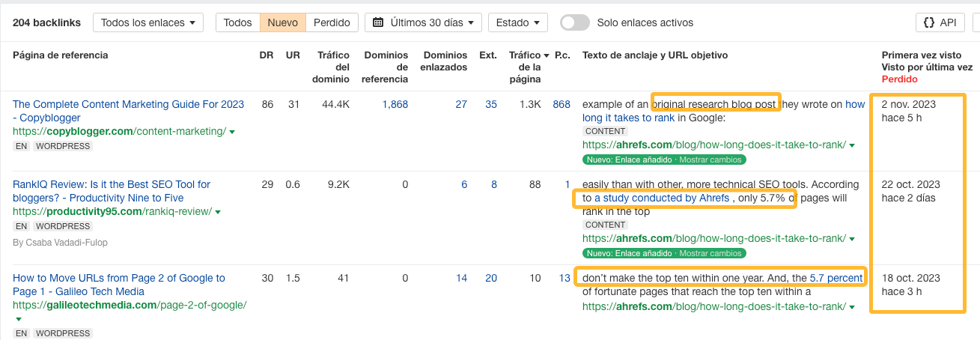Open copyblogger.com/content-marketing/ URL
This screenshot has height=340, width=980.
point(119,131)
